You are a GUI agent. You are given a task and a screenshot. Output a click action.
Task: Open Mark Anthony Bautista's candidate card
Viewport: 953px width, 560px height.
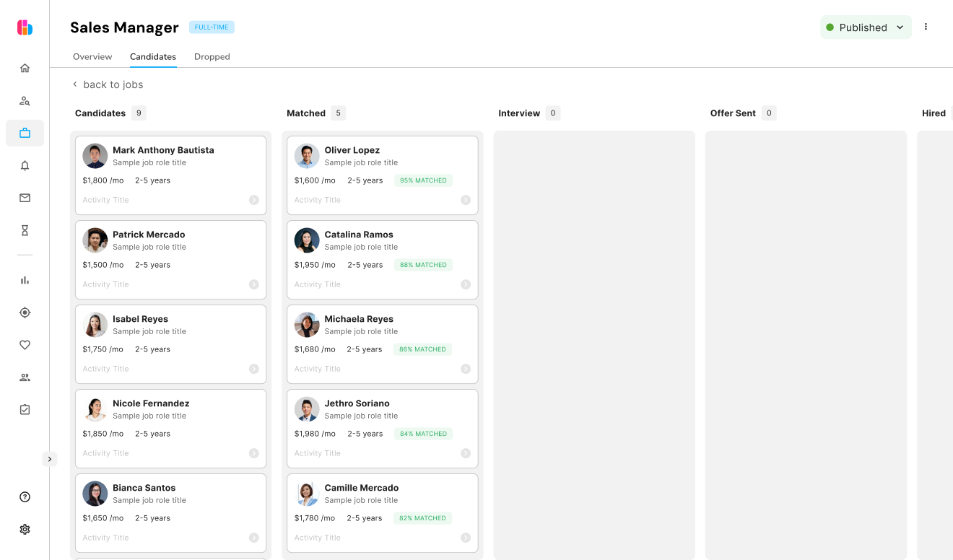pyautogui.click(x=170, y=175)
